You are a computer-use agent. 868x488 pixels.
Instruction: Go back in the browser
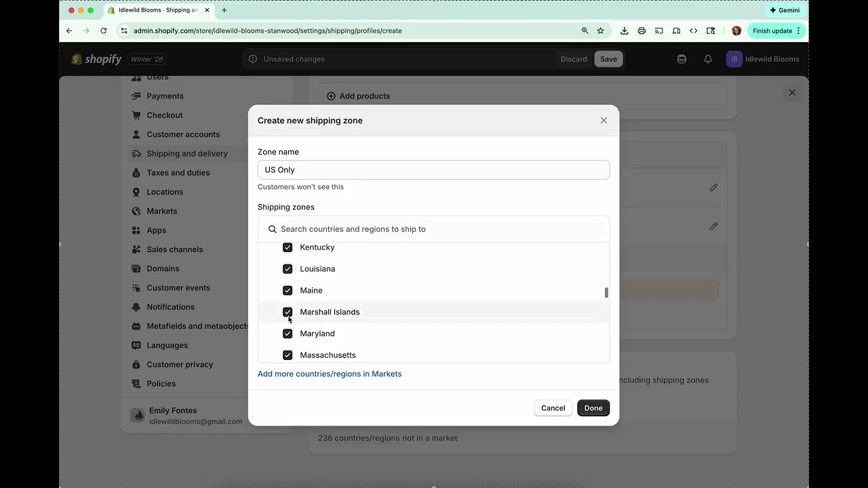(x=69, y=30)
